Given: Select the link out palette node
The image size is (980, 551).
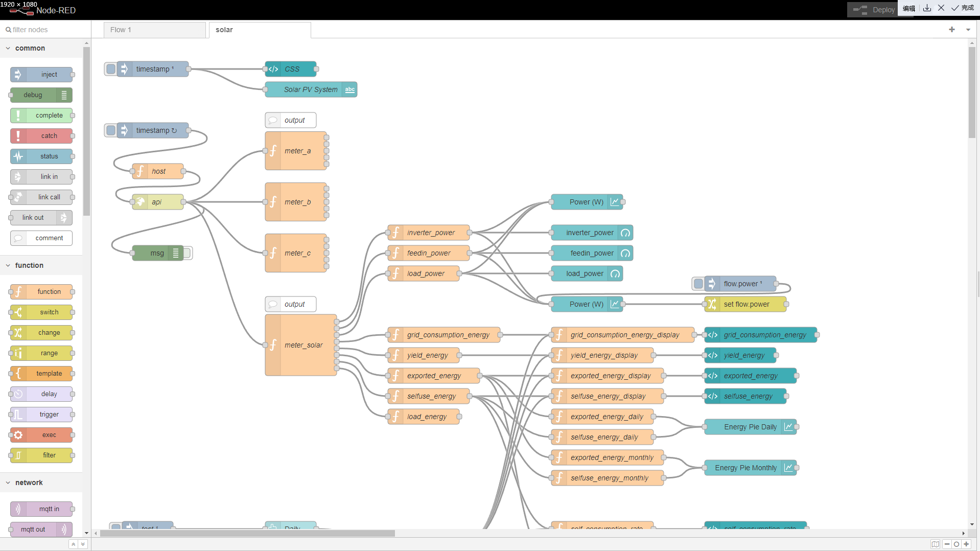Looking at the screenshot, I should pos(41,218).
